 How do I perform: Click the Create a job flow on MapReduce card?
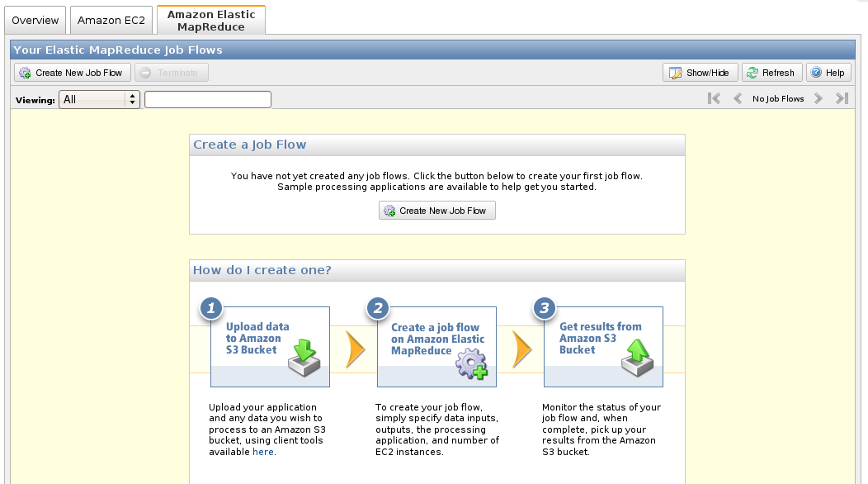coord(436,347)
